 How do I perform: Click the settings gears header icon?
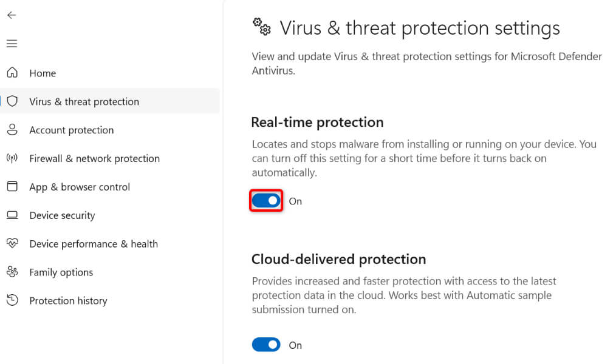pyautogui.click(x=262, y=27)
